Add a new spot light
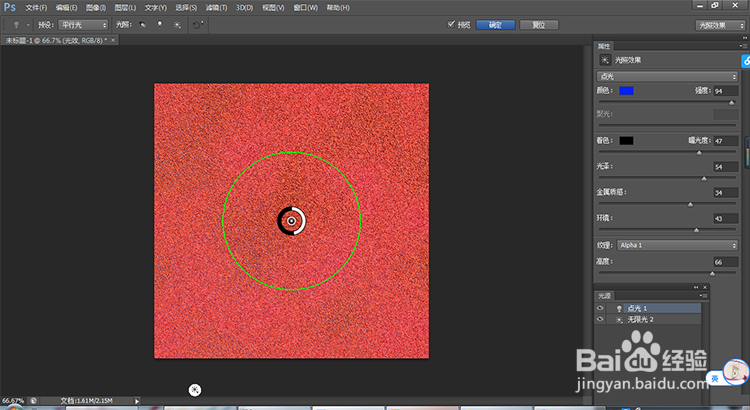 (142, 25)
